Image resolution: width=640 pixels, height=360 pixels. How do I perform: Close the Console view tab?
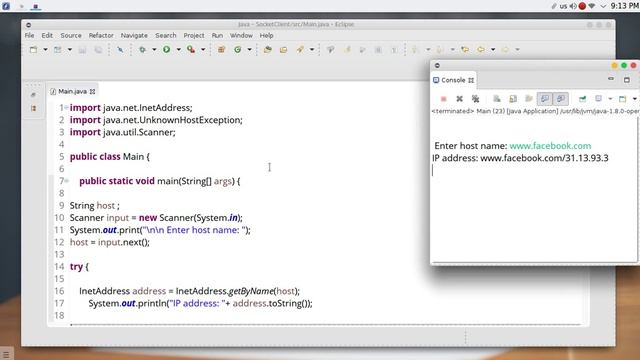click(x=471, y=80)
